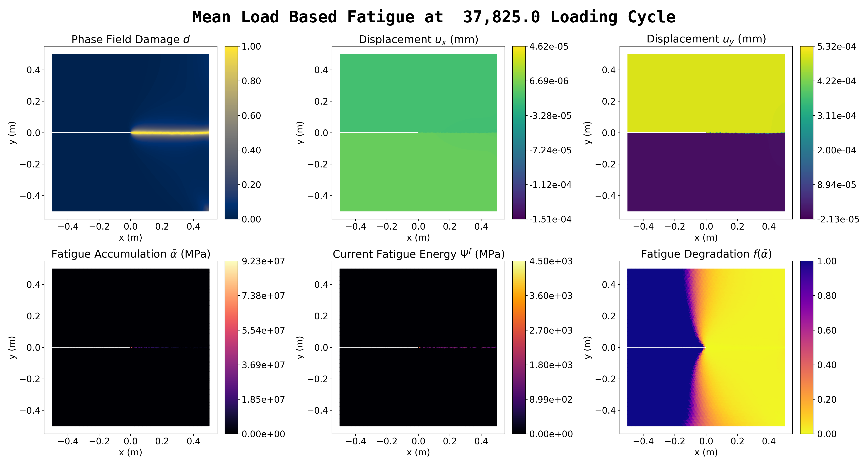Click the main title Mean Load Based Fatigue
Image resolution: width=868 pixels, height=463 pixels.
click(x=434, y=17)
